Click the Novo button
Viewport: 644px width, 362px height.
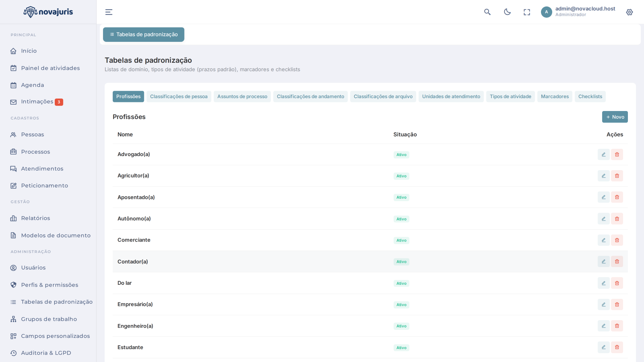pyautogui.click(x=615, y=117)
